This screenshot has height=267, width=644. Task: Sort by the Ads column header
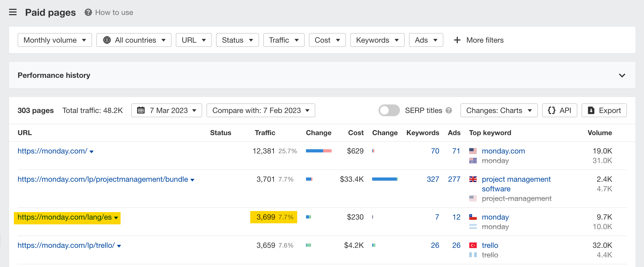point(454,133)
